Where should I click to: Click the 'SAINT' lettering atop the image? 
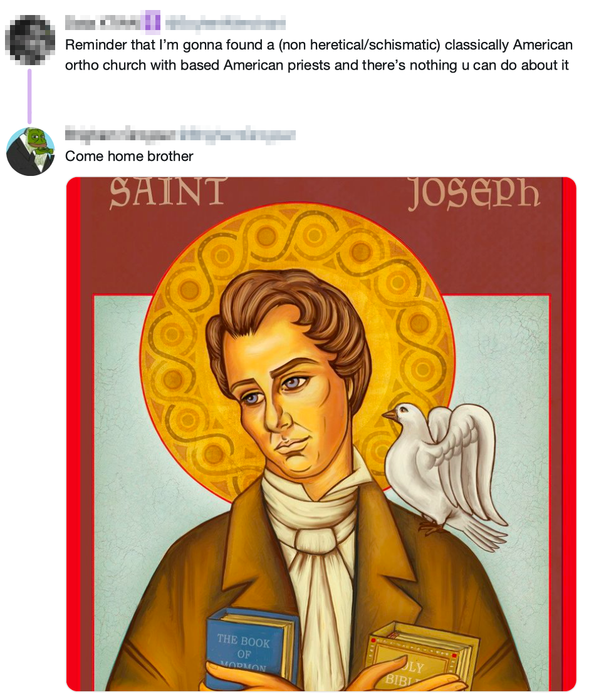pyautogui.click(x=169, y=192)
